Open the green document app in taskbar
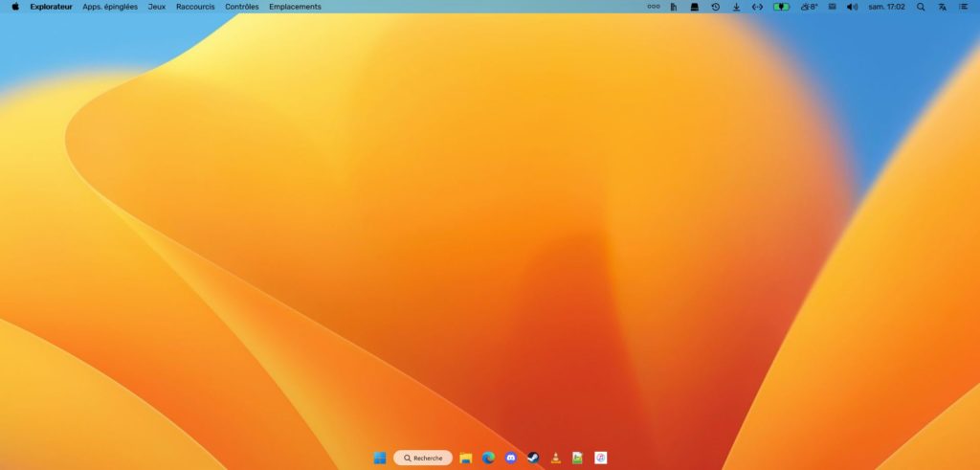The width and height of the screenshot is (980, 470). pyautogui.click(x=577, y=459)
